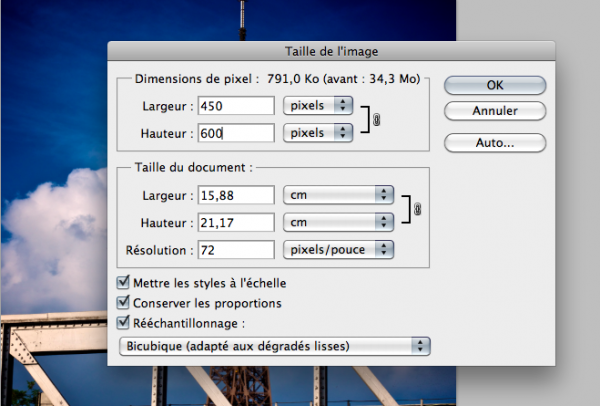Open the pixel Largeur units dropdown
This screenshot has height=406, width=600.
click(x=319, y=105)
